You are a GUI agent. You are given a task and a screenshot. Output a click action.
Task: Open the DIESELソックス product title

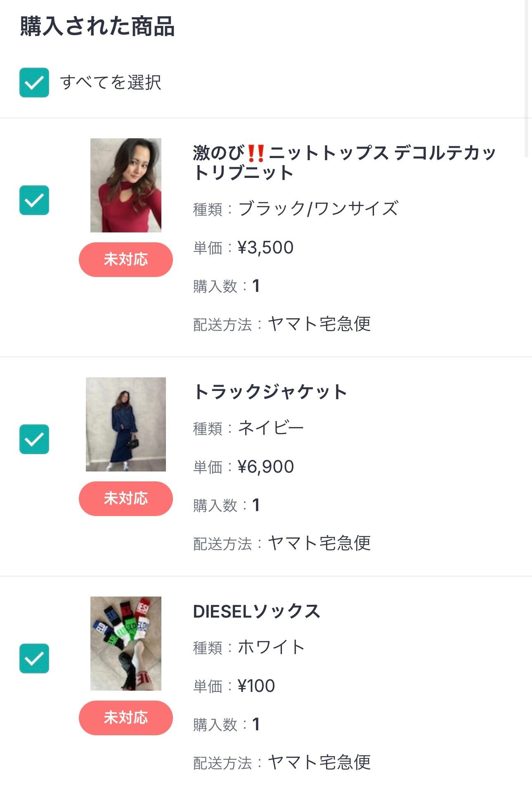[257, 611]
